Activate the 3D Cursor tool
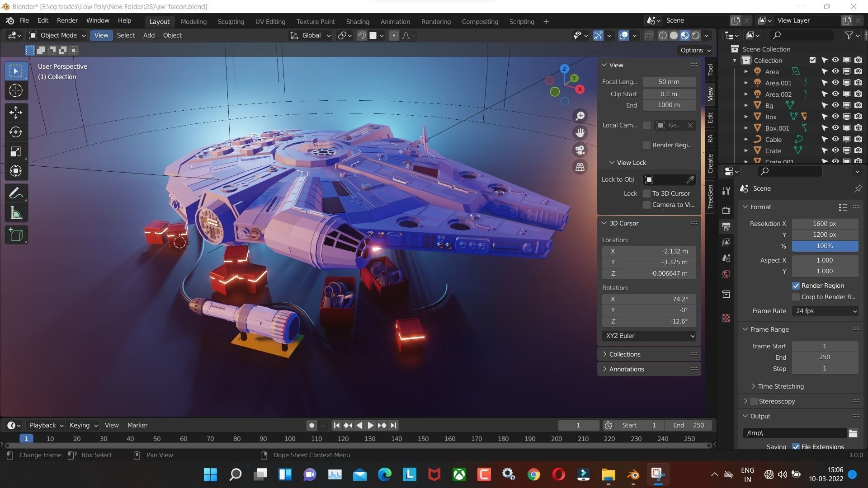Screen dimensions: 868x488 tap(16, 91)
